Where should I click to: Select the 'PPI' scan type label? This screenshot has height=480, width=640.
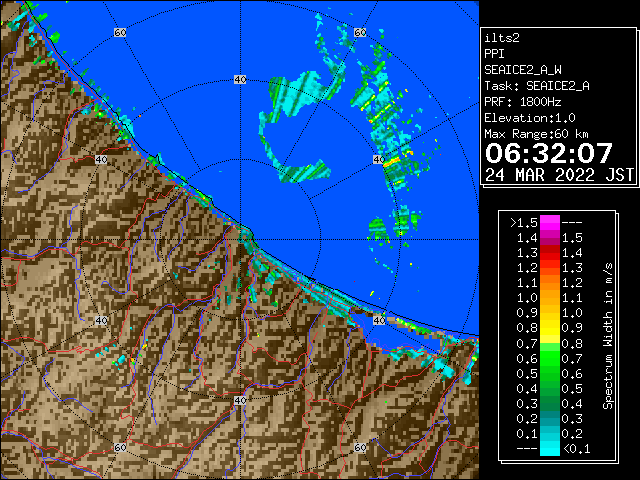pyautogui.click(x=494, y=54)
